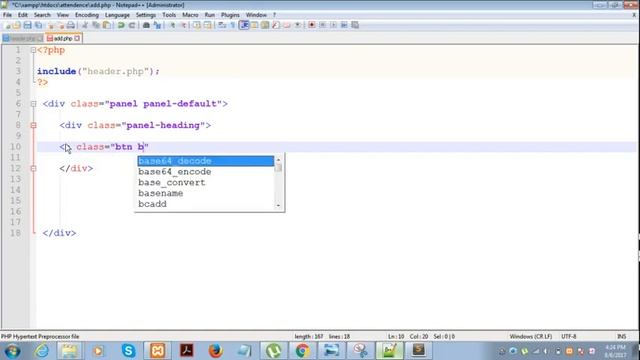Viewport: 640px width, 360px height.
Task: Open the Replace toolbar icon
Action: pos(157,25)
